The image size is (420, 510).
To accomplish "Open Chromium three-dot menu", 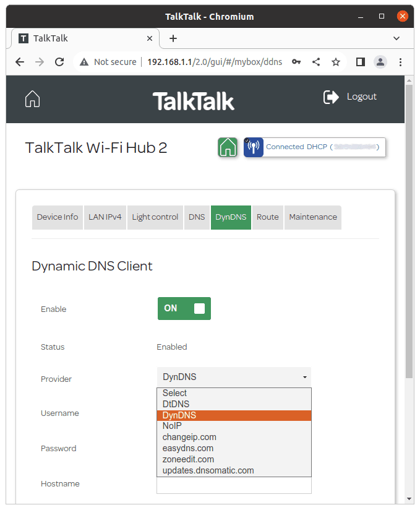I will click(x=400, y=62).
